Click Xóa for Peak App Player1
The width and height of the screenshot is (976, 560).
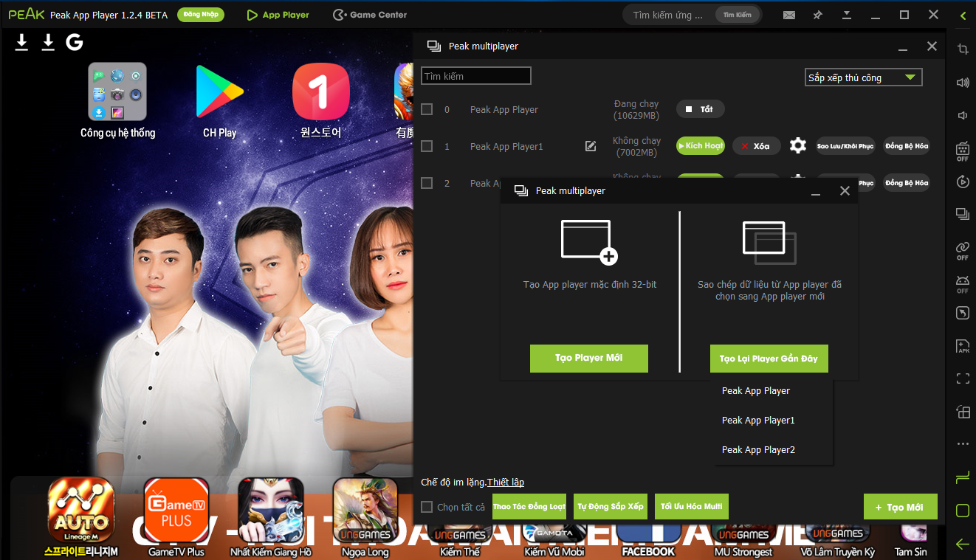coord(756,146)
